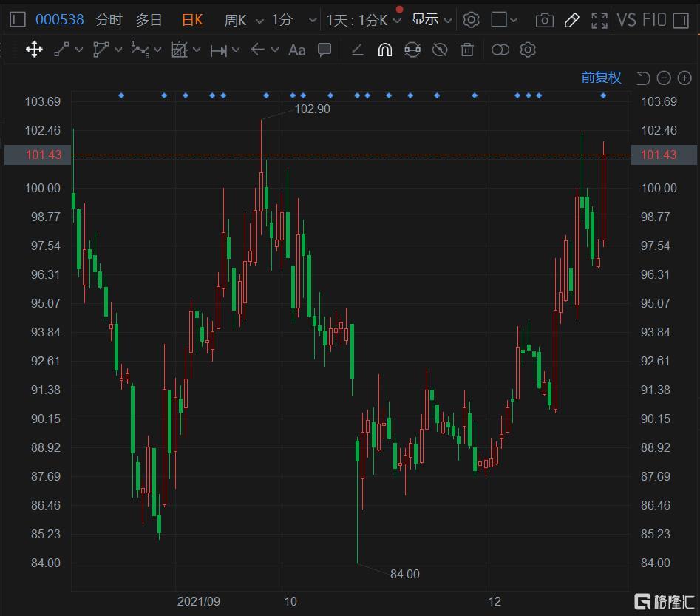The width and height of the screenshot is (700, 616).
Task: Enter fullscreen chart mode
Action: [599, 20]
